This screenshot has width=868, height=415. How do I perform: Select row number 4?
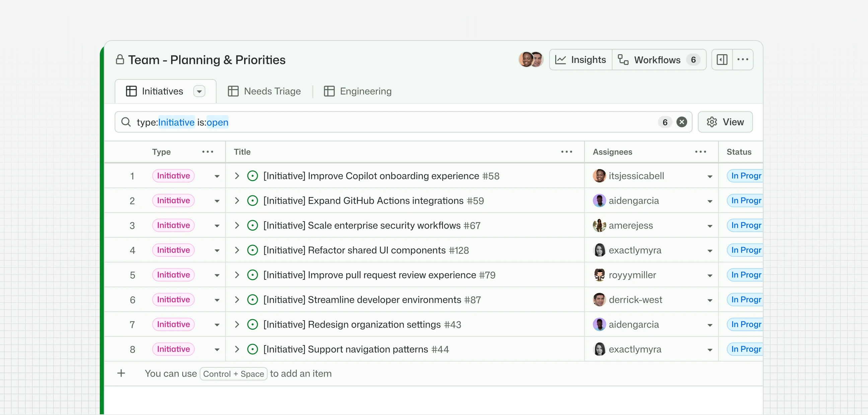tap(132, 250)
